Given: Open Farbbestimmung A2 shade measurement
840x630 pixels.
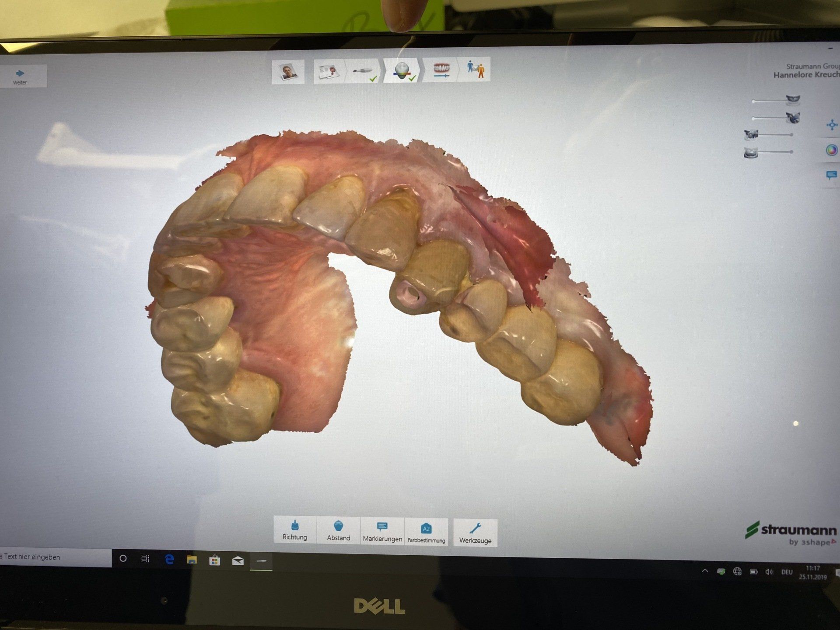Looking at the screenshot, I should [x=426, y=532].
